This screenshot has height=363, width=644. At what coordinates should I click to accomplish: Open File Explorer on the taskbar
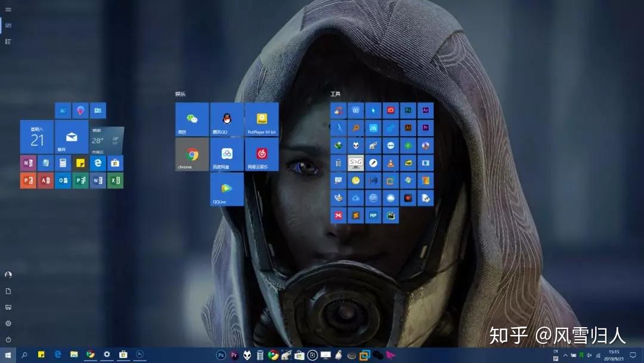[74, 355]
